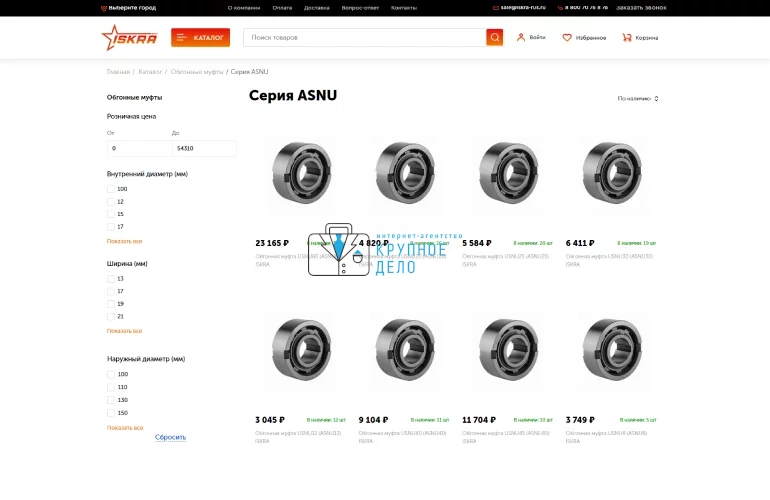
Task: Click the Войти user icon
Action: pyautogui.click(x=521, y=37)
